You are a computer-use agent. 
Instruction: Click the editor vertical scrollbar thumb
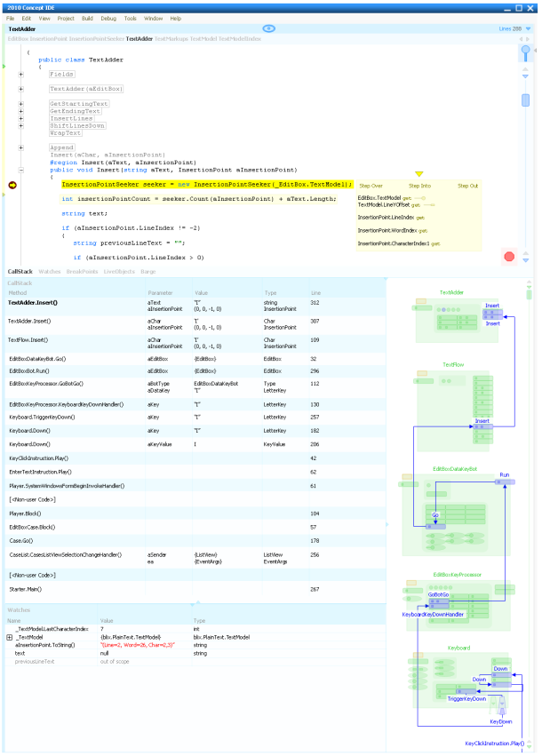(526, 99)
